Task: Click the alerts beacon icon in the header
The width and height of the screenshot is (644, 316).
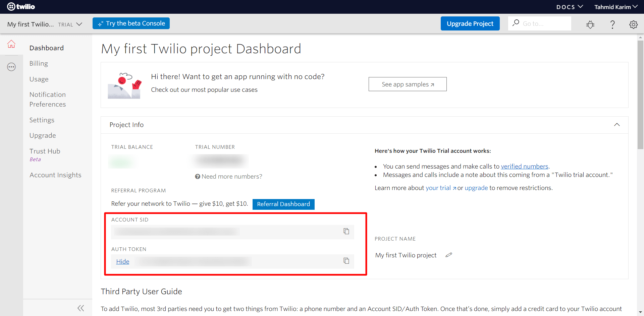Action: (590, 24)
